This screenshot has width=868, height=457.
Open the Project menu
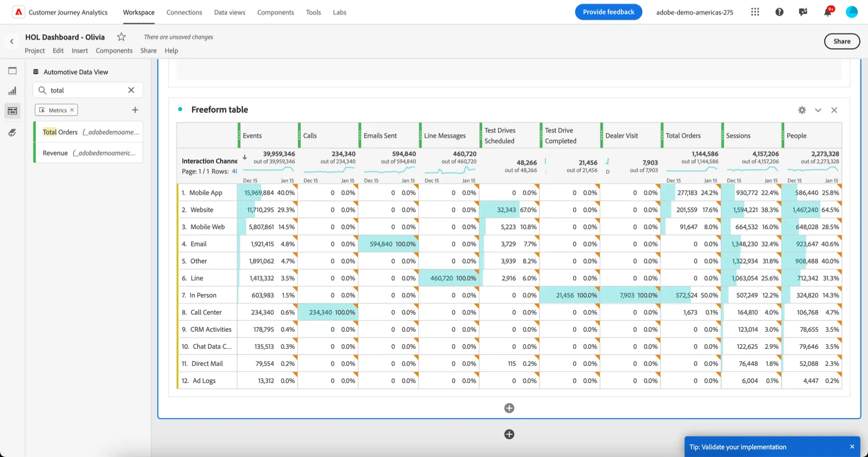pos(35,50)
